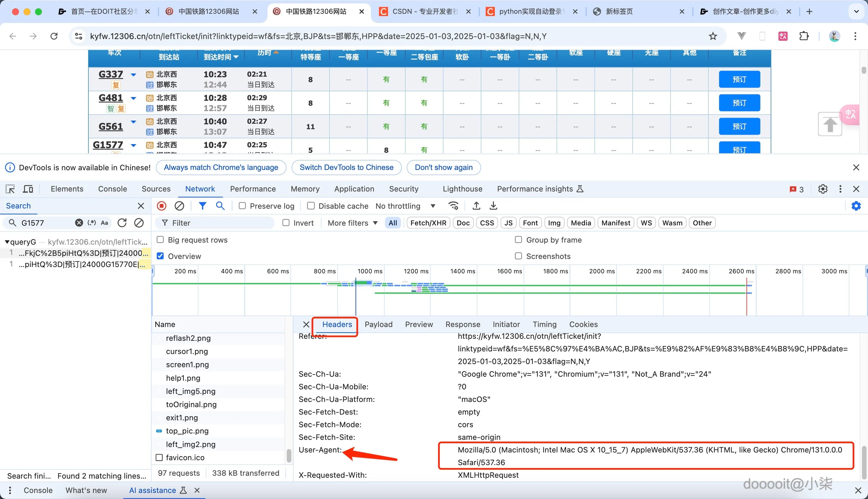The height and width of the screenshot is (499, 868).
Task: Refresh the search results in Search panel
Action: point(122,223)
